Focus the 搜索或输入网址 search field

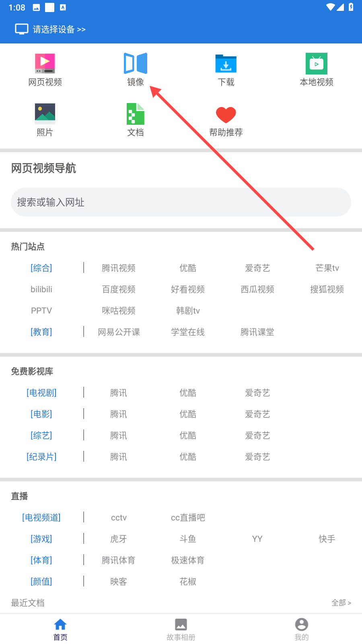tap(181, 202)
